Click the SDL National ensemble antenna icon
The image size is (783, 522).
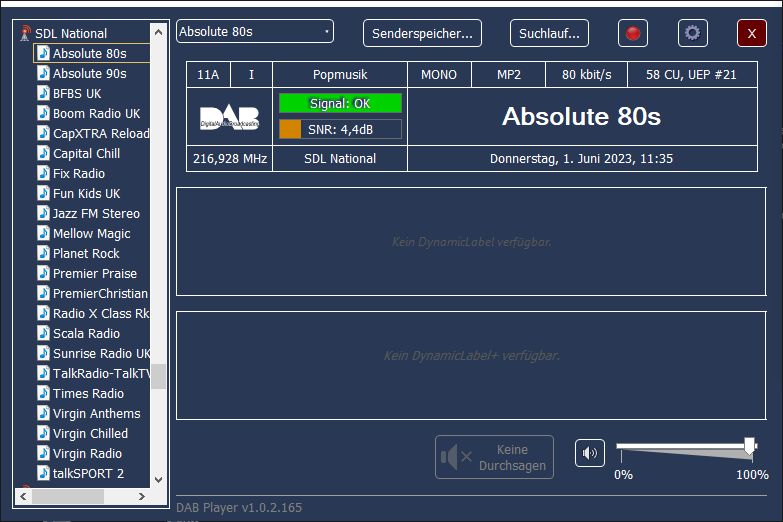point(26,33)
